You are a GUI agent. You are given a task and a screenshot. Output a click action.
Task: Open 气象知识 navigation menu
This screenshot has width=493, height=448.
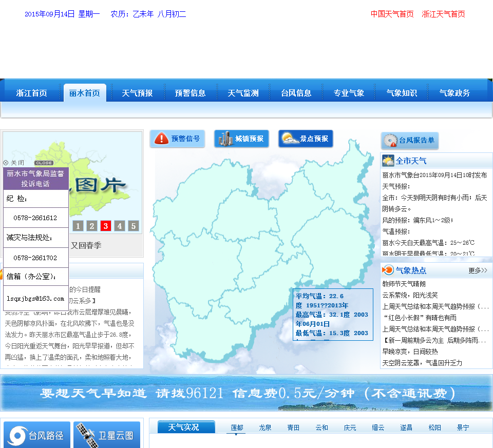click(x=402, y=93)
